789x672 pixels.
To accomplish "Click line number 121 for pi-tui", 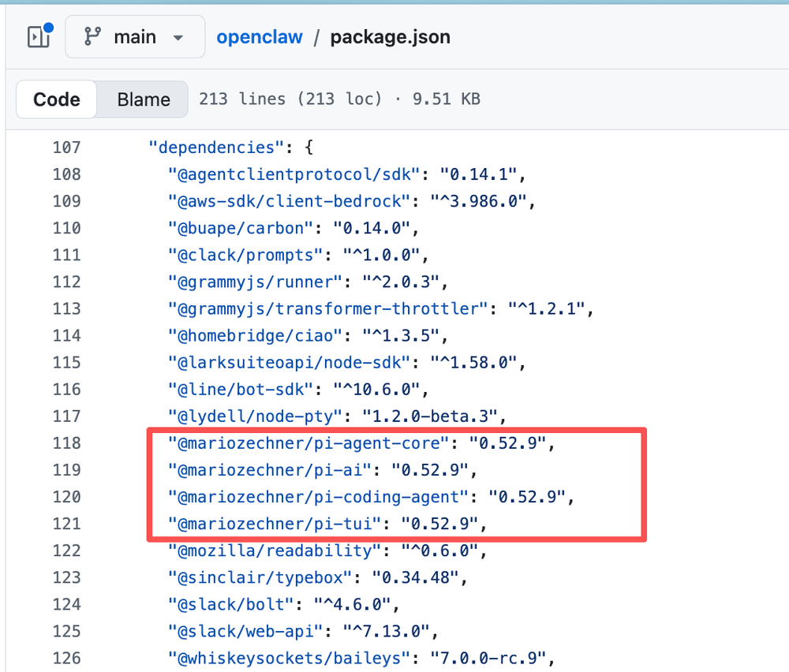I will click(x=66, y=524).
